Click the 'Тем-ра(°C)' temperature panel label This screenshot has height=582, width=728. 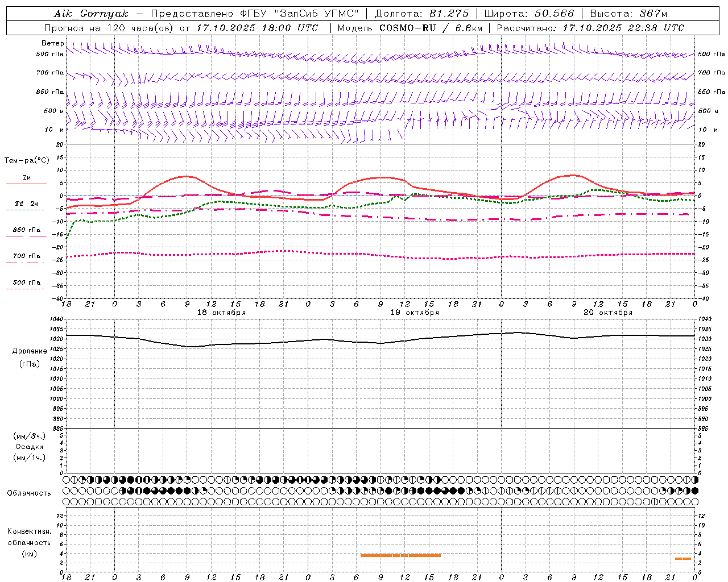pyautogui.click(x=27, y=161)
